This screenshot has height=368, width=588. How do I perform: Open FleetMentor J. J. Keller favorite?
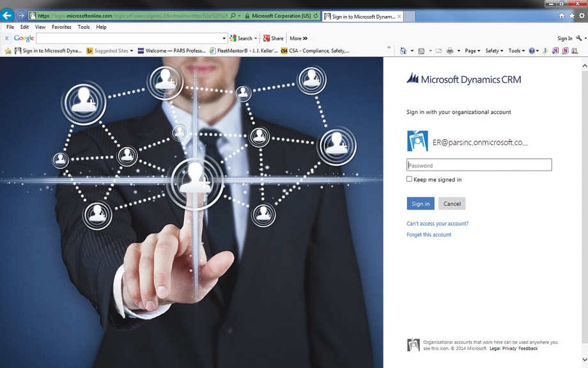[244, 50]
